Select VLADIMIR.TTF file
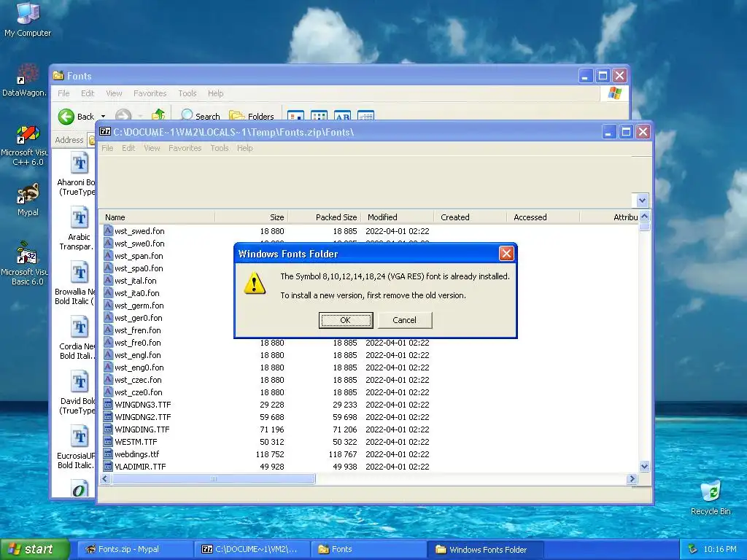The height and width of the screenshot is (560, 747). (135, 466)
